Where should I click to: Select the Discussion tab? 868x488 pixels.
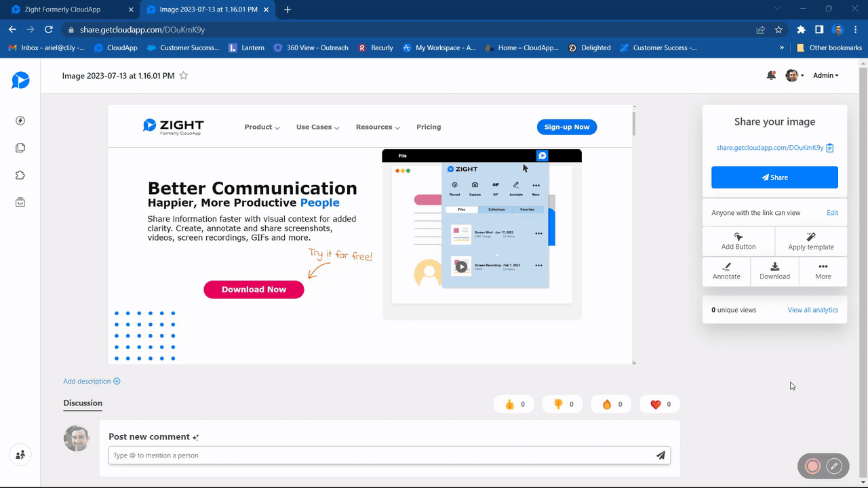pos(83,403)
